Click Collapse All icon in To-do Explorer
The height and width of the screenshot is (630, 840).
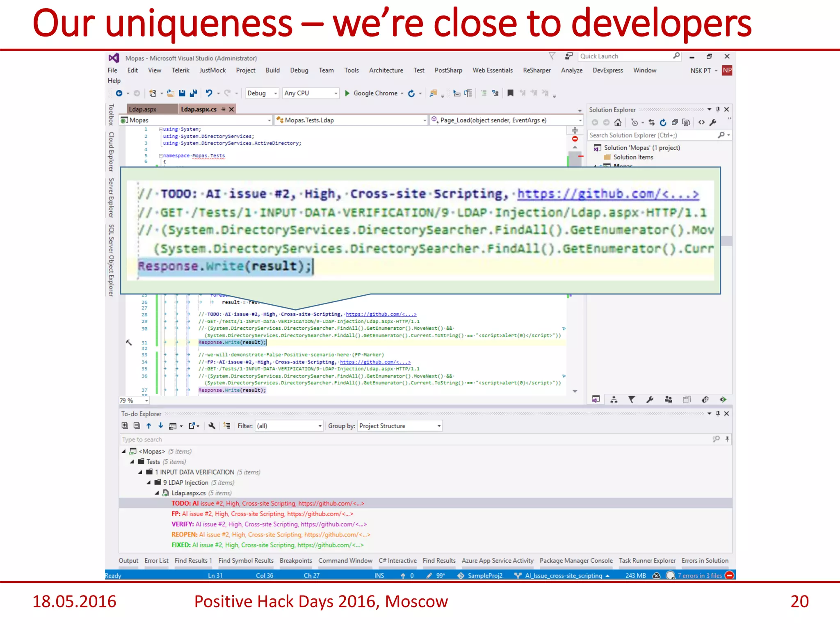pos(137,426)
